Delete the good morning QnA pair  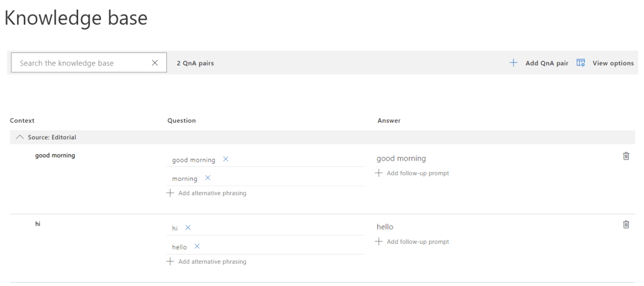(626, 156)
